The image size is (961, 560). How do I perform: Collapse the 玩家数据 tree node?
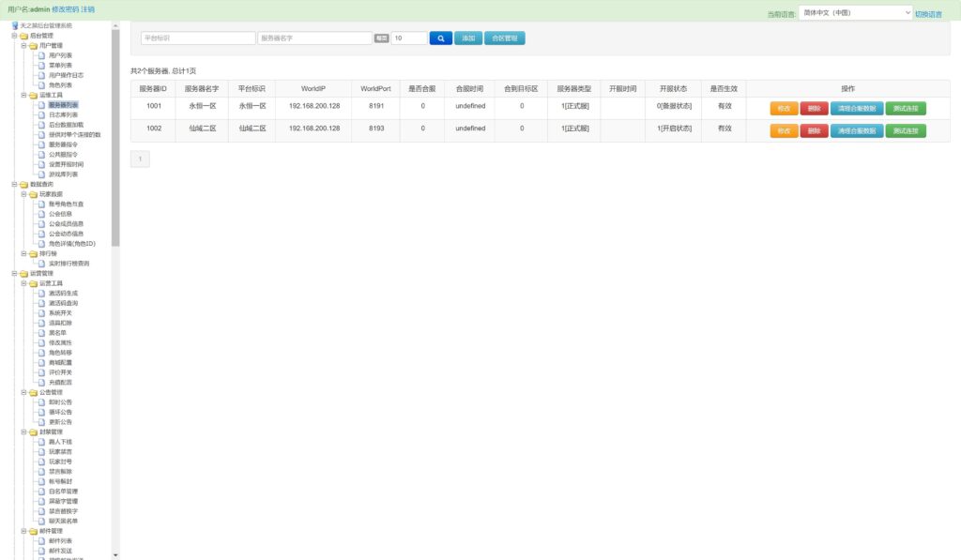(x=23, y=194)
